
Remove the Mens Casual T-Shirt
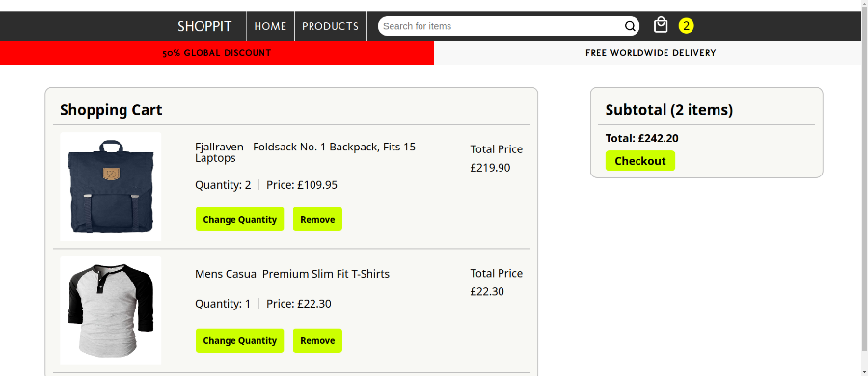tap(317, 340)
